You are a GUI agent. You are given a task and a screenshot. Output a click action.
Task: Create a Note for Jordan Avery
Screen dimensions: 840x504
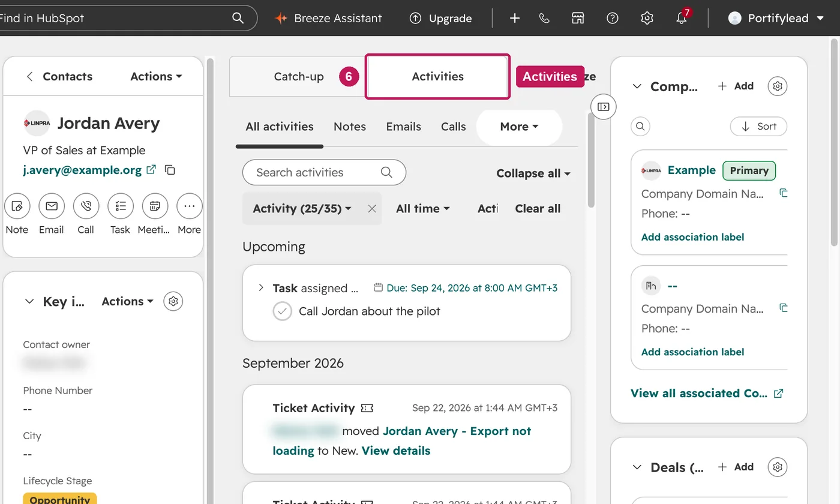(x=17, y=206)
